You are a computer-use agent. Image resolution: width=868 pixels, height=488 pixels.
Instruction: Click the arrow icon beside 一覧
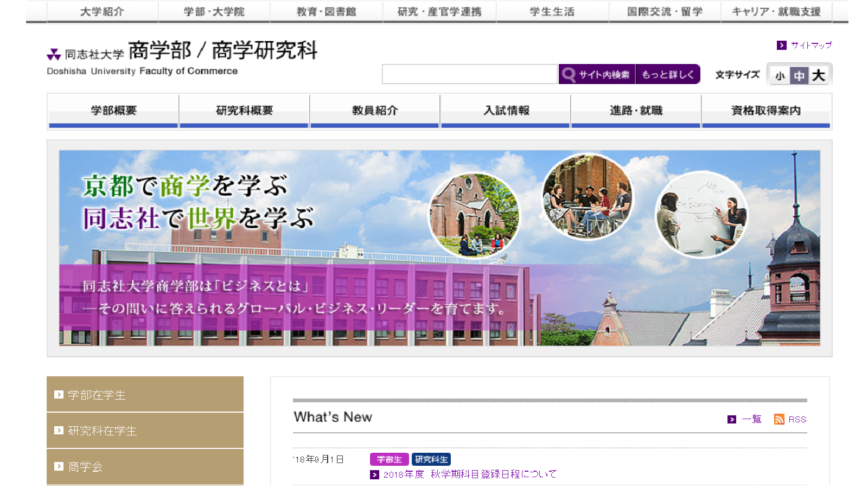pyautogui.click(x=732, y=419)
